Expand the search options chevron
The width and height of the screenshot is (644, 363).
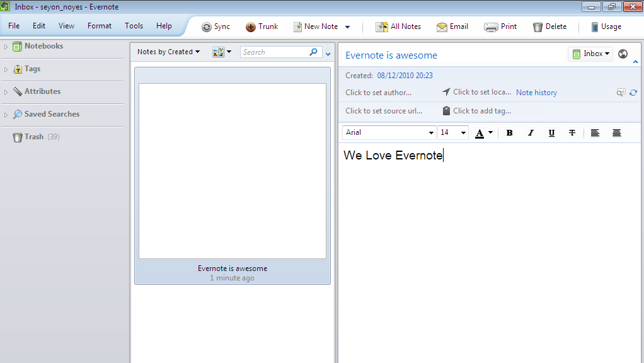pos(328,54)
